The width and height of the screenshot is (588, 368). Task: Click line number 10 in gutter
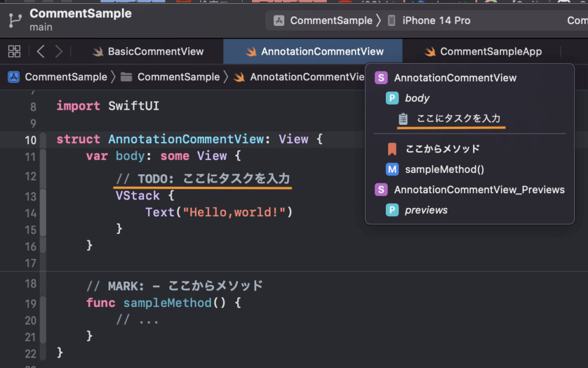coord(30,140)
